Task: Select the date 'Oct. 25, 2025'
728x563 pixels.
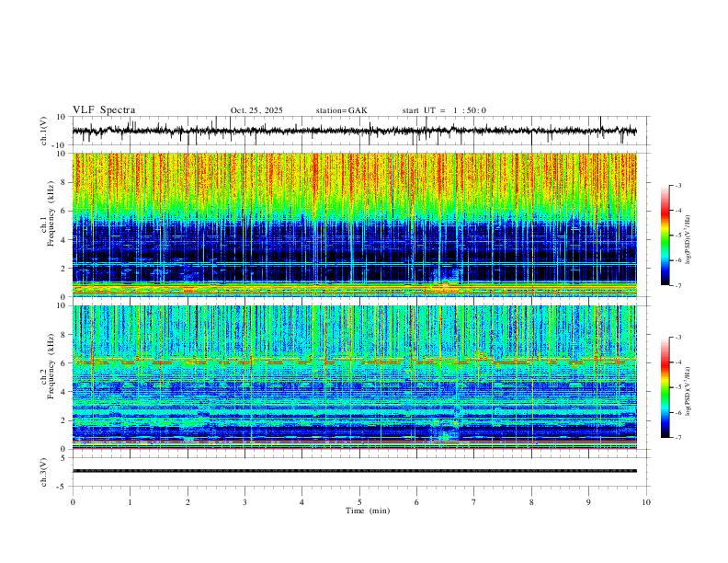Action: tap(256, 110)
